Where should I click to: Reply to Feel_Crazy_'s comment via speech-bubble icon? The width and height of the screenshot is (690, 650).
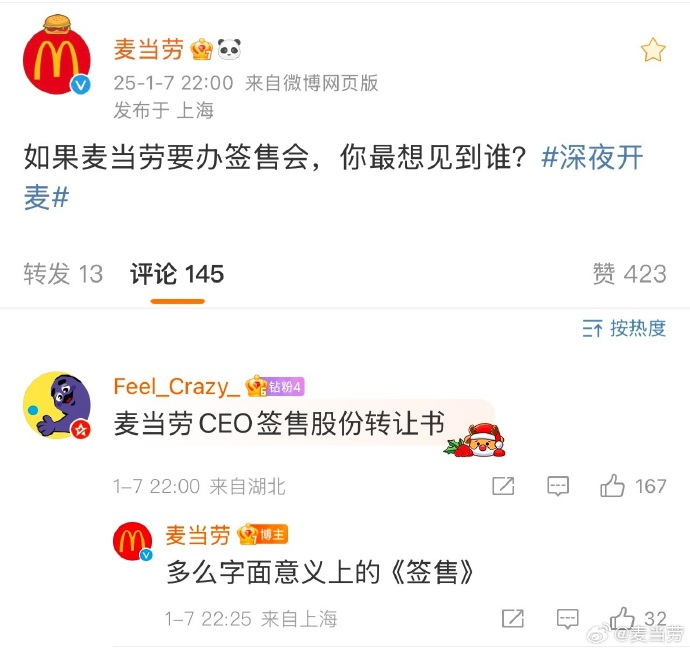[558, 486]
